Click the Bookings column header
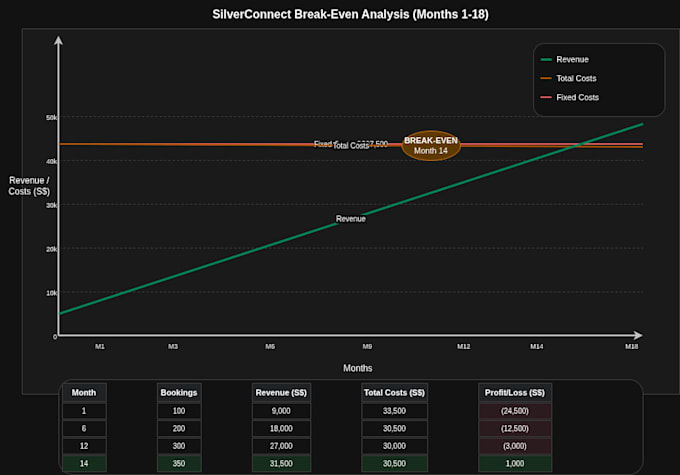Screen dimensions: 680x475 [179, 393]
